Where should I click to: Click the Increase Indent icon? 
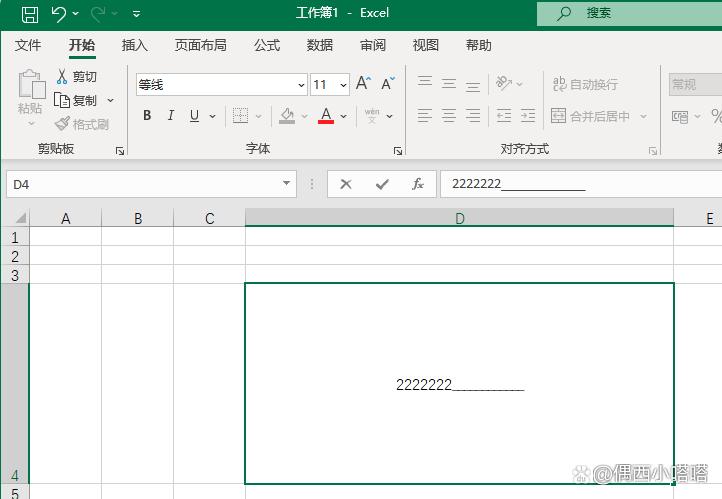coord(528,116)
